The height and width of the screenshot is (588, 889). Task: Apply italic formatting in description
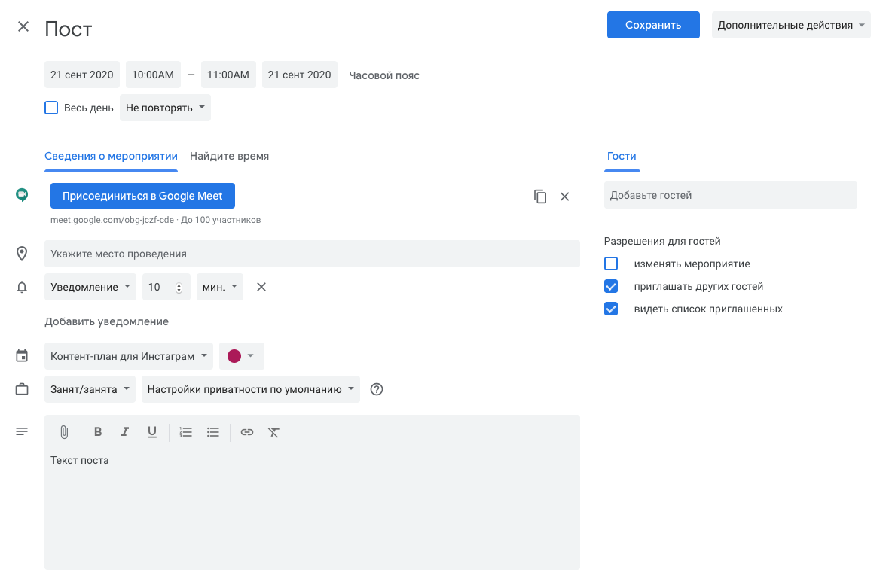[x=125, y=432]
